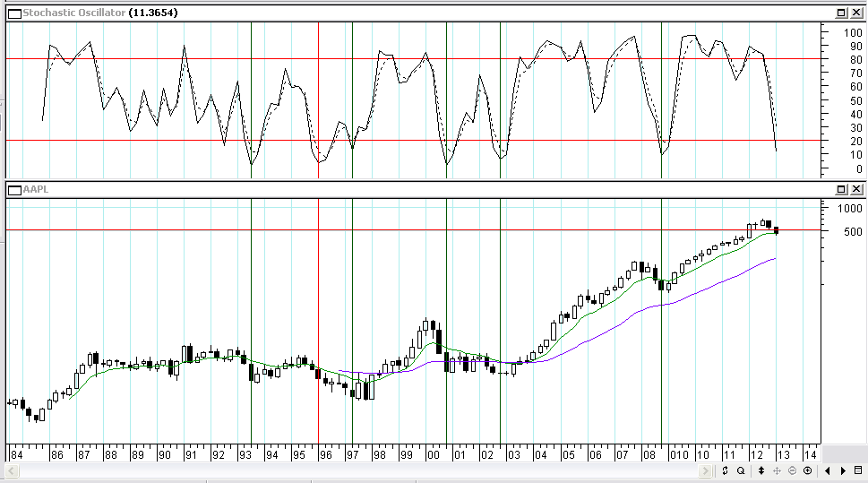The image size is (868, 483).
Task: Close the Stochastic Oscillator pane
Action: pyautogui.click(x=855, y=13)
